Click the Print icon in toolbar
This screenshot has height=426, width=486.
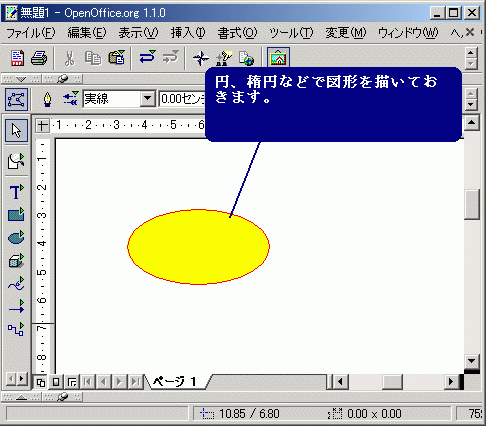(x=39, y=58)
